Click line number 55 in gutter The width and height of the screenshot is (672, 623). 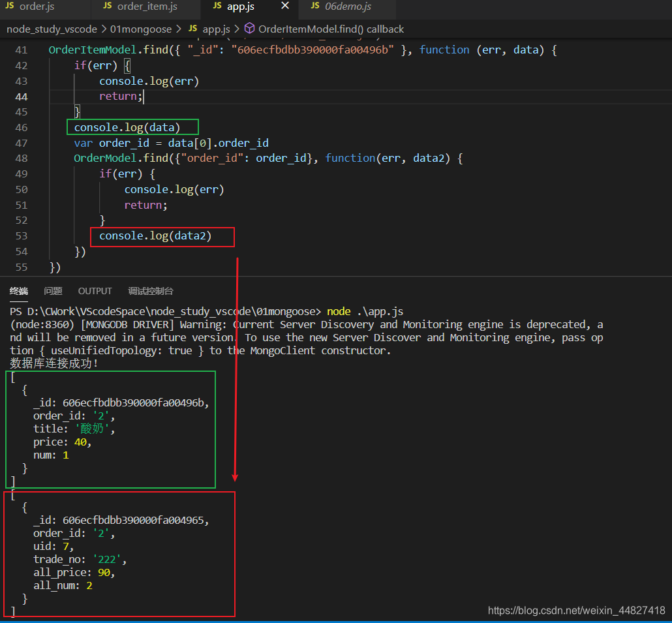[x=22, y=267]
